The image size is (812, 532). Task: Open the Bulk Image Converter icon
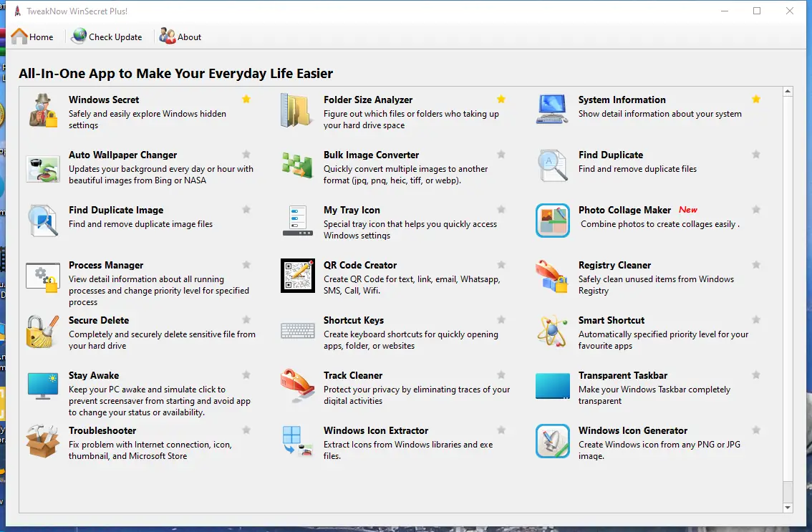(297, 165)
